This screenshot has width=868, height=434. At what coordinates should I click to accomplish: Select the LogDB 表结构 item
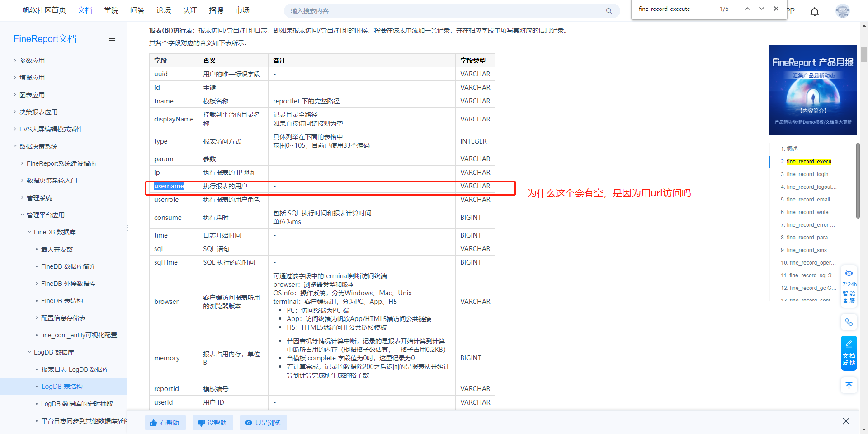[63, 387]
